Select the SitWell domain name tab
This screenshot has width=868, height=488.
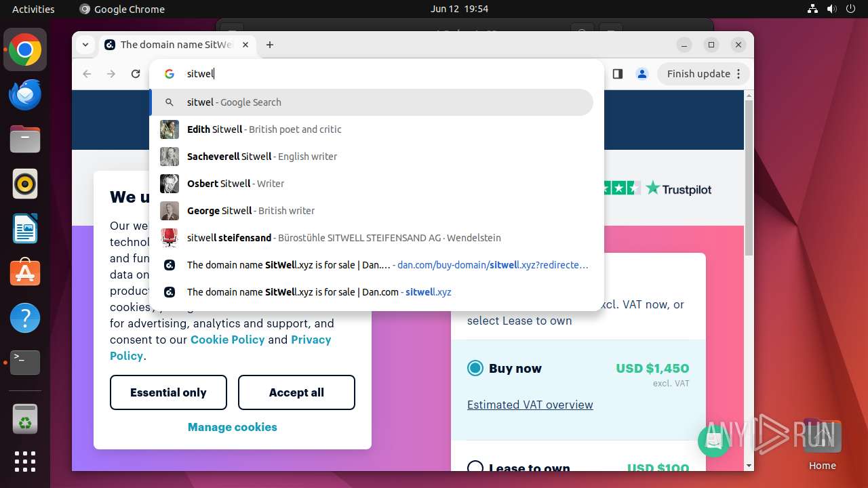176,45
